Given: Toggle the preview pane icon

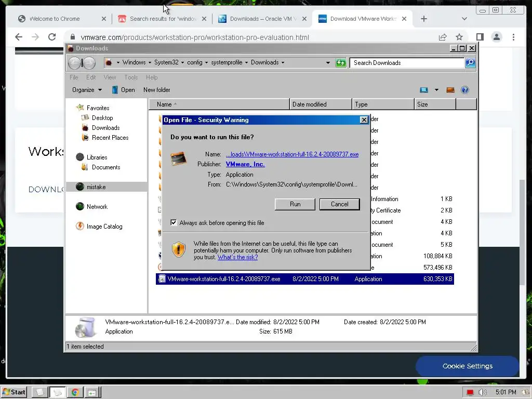Looking at the screenshot, I should [x=450, y=90].
